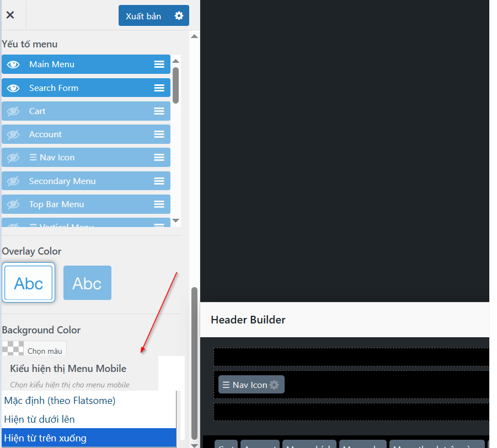The image size is (497, 448).
Task: Enable the Account element with its eye icon
Action: click(13, 134)
